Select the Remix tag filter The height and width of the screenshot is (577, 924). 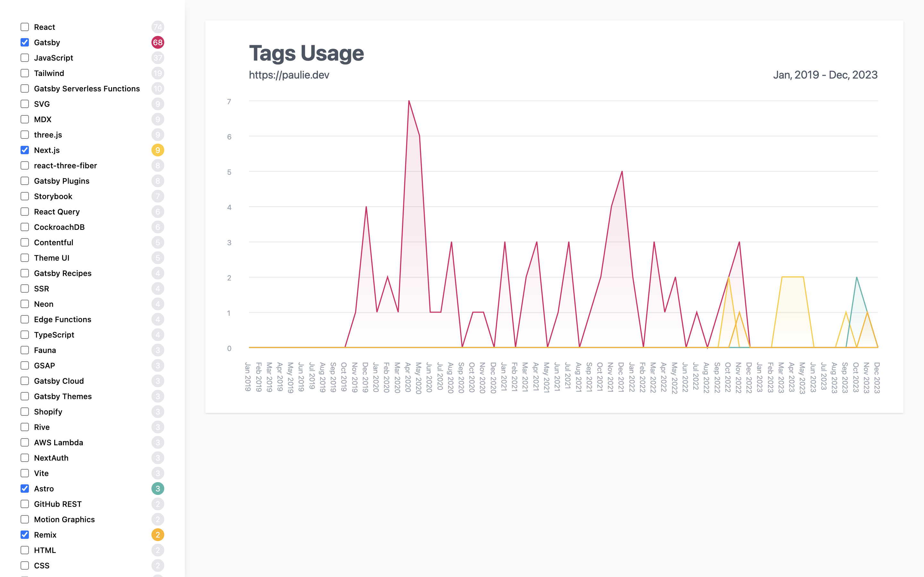25,534
